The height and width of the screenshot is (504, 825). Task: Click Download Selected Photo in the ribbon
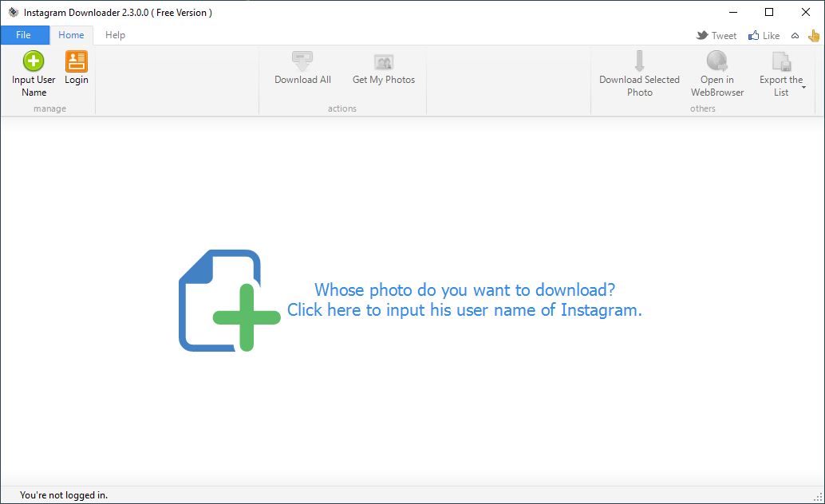639,73
